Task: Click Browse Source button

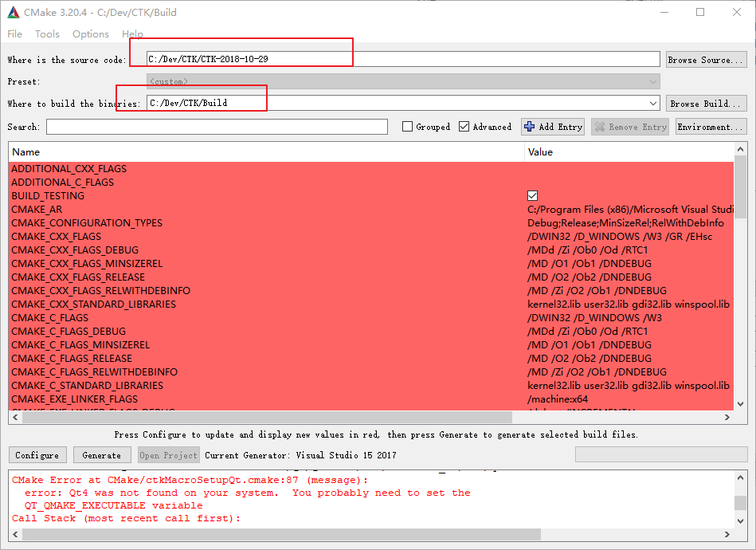Action: 707,60
